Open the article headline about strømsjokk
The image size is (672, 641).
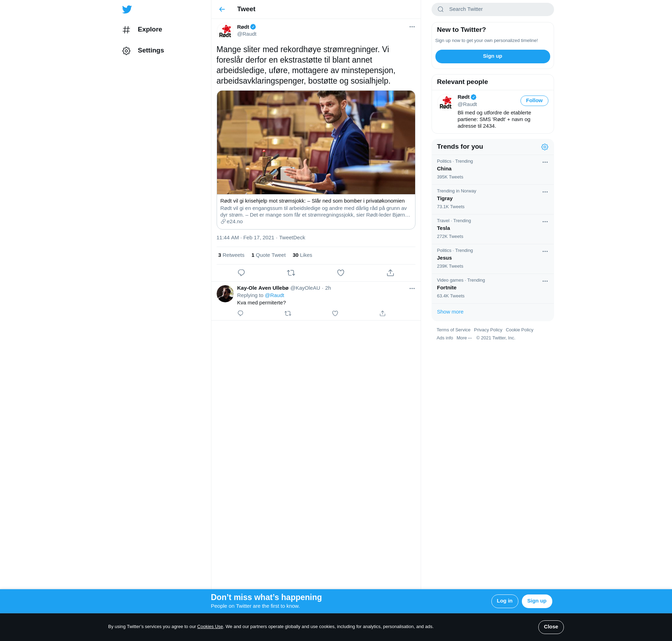[x=312, y=201]
